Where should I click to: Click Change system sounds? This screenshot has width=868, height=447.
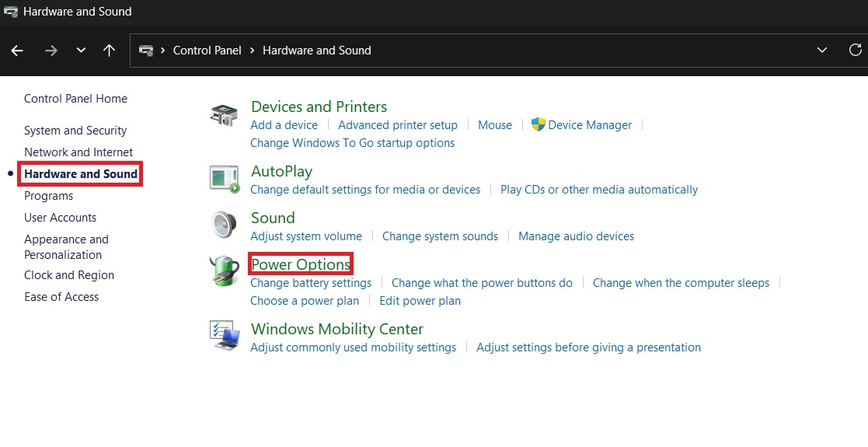pyautogui.click(x=440, y=236)
